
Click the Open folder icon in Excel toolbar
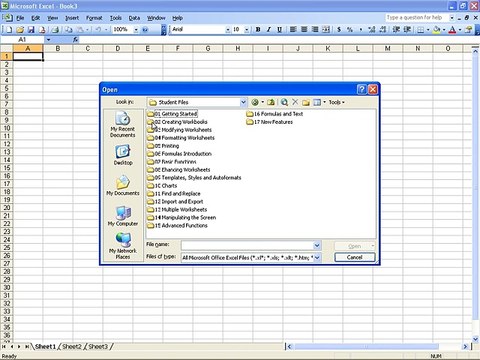[x=20, y=30]
